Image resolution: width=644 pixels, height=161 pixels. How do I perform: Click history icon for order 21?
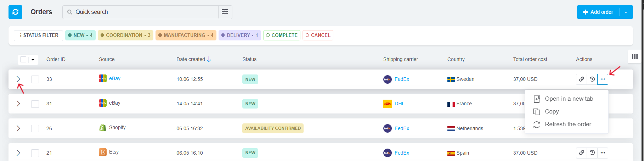click(x=592, y=153)
